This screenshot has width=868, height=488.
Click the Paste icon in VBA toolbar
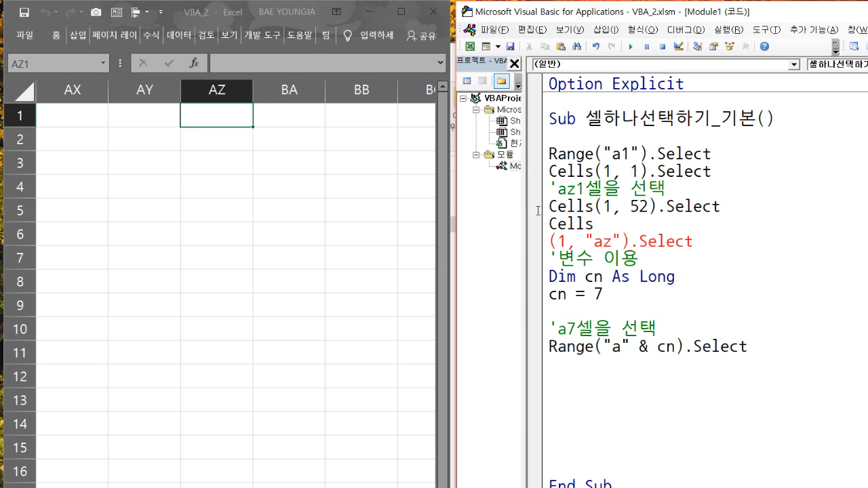click(561, 47)
